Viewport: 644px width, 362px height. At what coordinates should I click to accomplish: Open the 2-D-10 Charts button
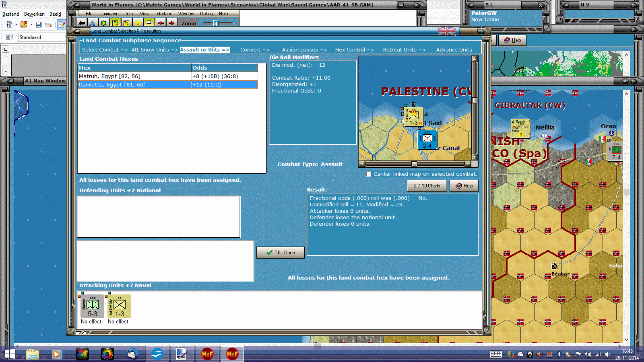[x=427, y=186]
